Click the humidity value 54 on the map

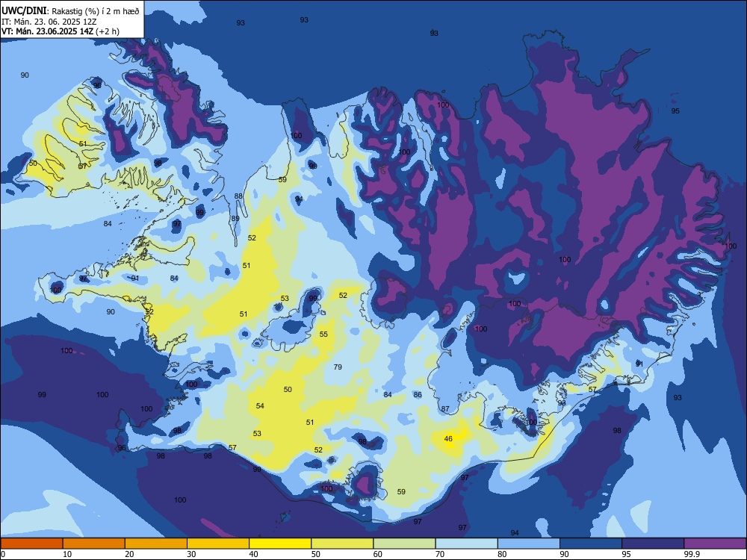point(260,405)
